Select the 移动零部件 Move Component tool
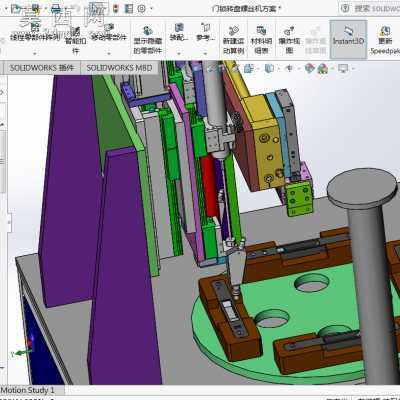The height and width of the screenshot is (400, 400). [x=109, y=33]
